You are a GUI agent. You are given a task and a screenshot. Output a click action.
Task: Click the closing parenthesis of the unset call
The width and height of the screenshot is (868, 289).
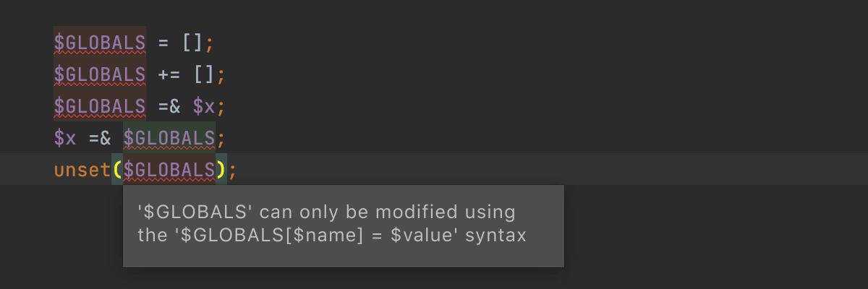click(x=221, y=170)
